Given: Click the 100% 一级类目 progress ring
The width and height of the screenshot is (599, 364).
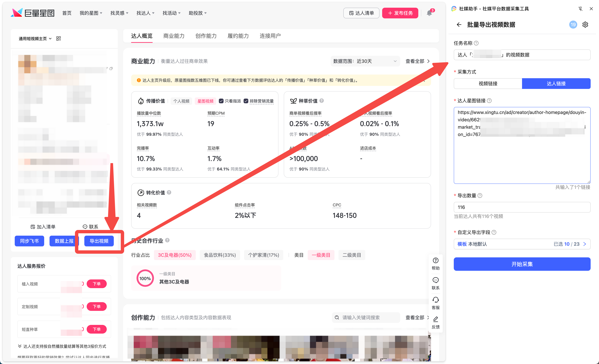Looking at the screenshot, I should 145,278.
